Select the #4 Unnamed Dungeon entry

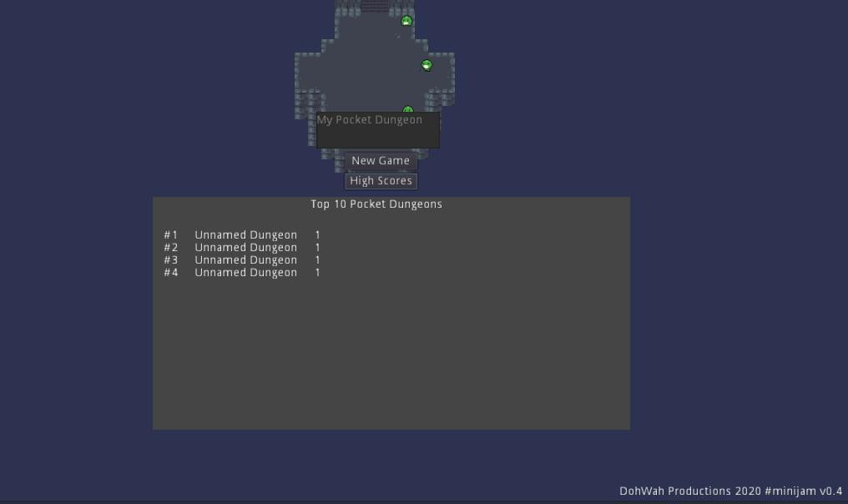pyautogui.click(x=242, y=272)
